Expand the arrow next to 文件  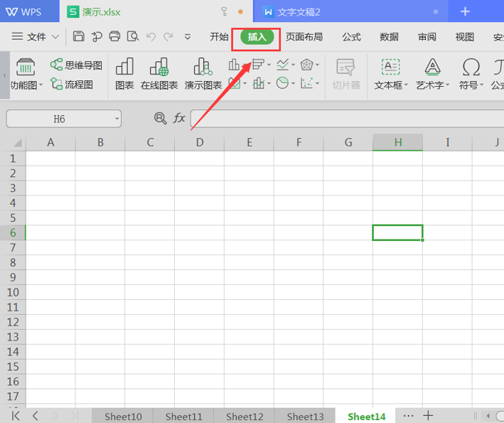(x=55, y=37)
